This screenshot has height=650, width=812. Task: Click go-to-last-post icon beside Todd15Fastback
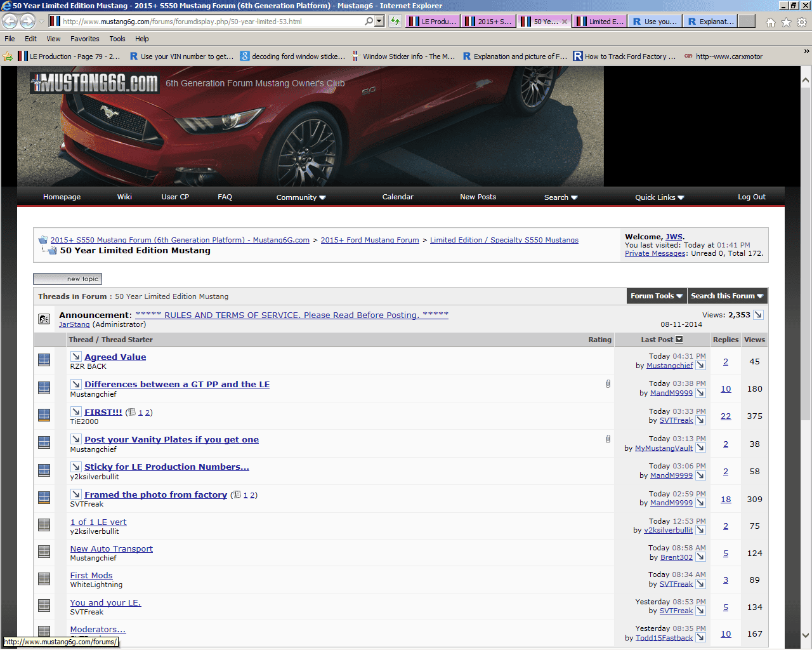click(x=700, y=637)
